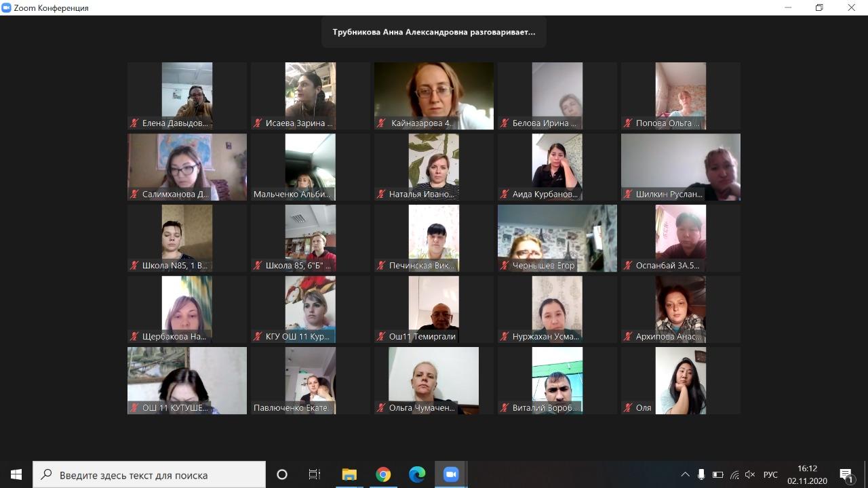Select the Кайназарова participant video tile
The height and width of the screenshot is (488, 868).
coord(434,96)
